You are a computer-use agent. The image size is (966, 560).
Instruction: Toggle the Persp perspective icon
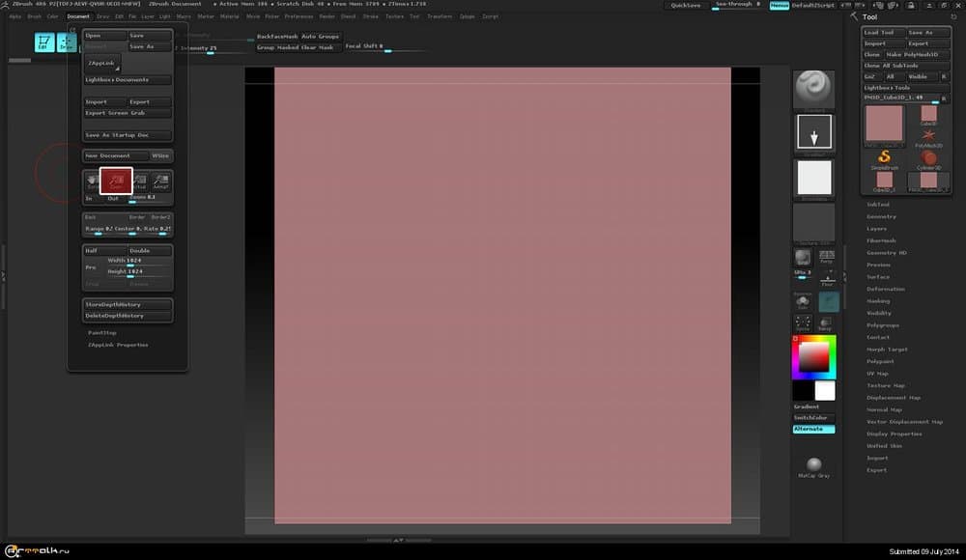827,257
